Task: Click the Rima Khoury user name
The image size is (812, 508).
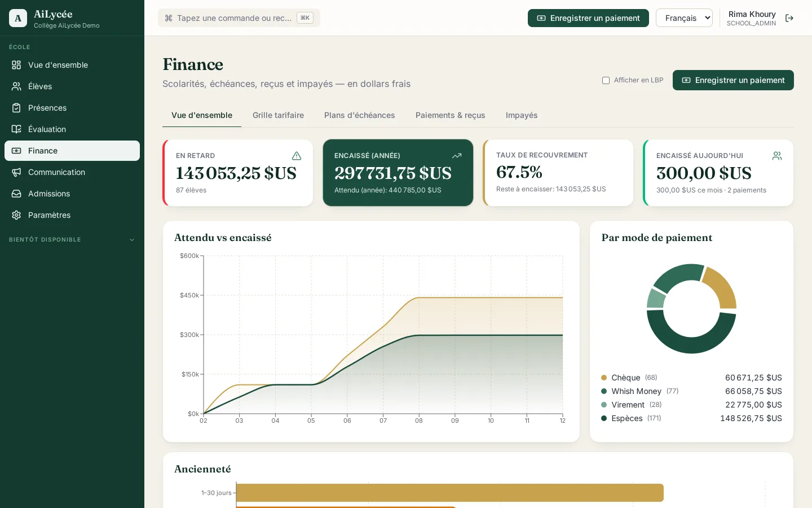Action: (752, 14)
